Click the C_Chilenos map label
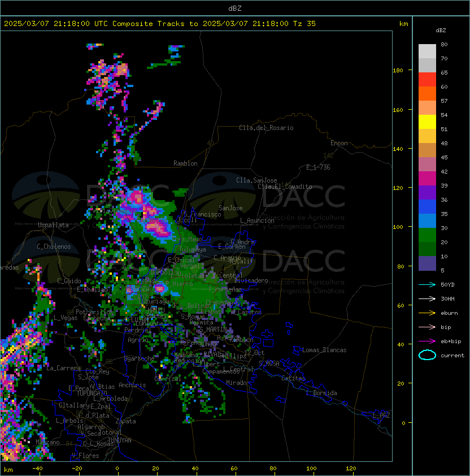This screenshot has height=476, width=470. (54, 246)
